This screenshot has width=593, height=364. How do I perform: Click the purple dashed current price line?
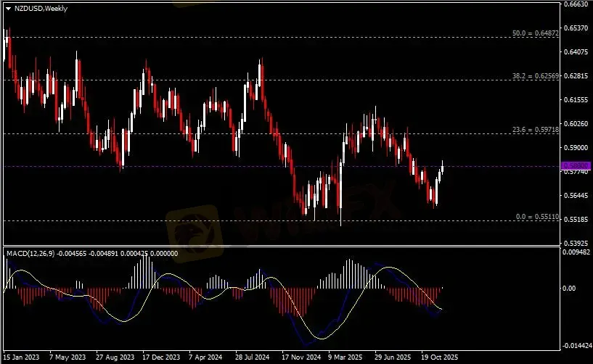coord(218,166)
